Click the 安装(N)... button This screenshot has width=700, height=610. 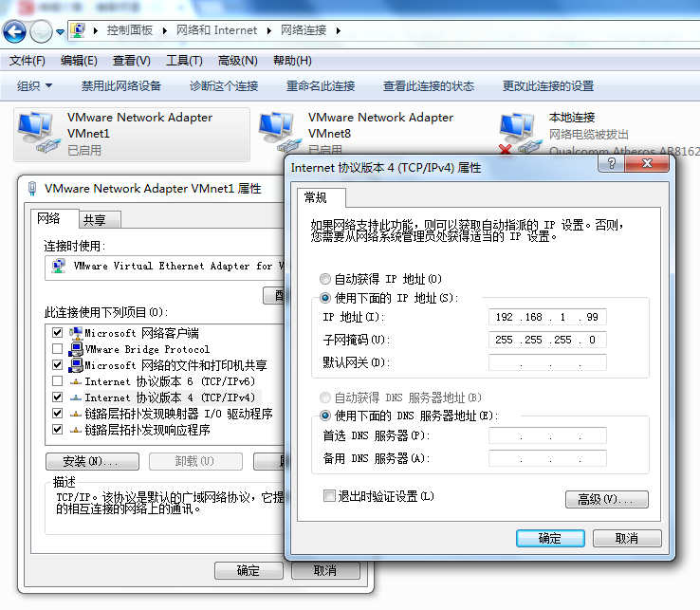tap(92, 461)
